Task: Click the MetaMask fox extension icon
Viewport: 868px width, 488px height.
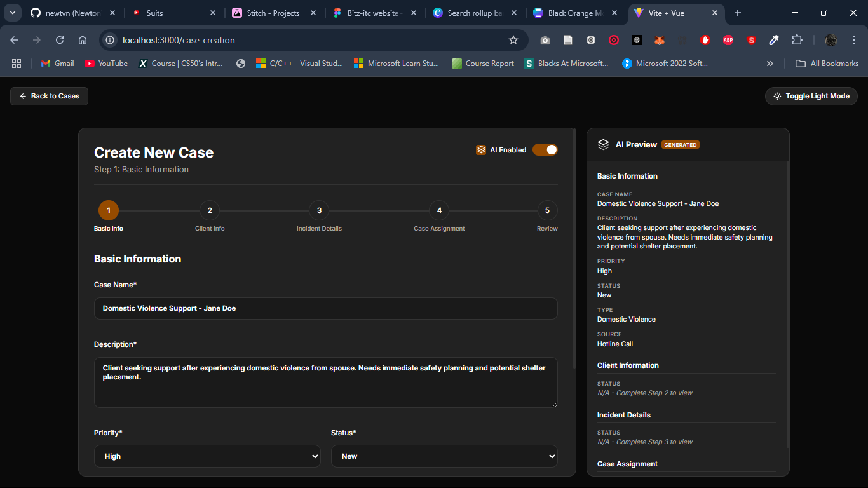Action: 660,40
